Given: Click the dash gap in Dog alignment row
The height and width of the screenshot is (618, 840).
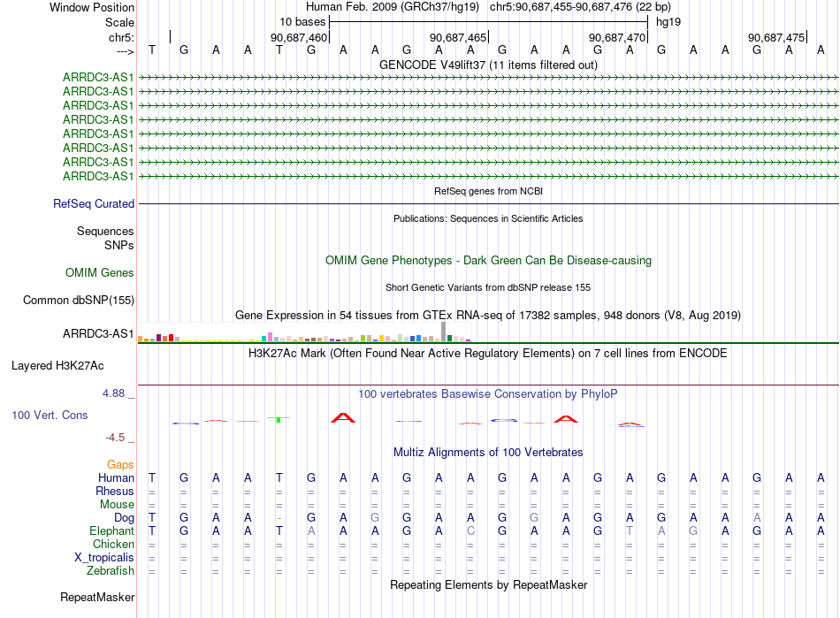Looking at the screenshot, I should pyautogui.click(x=279, y=518).
